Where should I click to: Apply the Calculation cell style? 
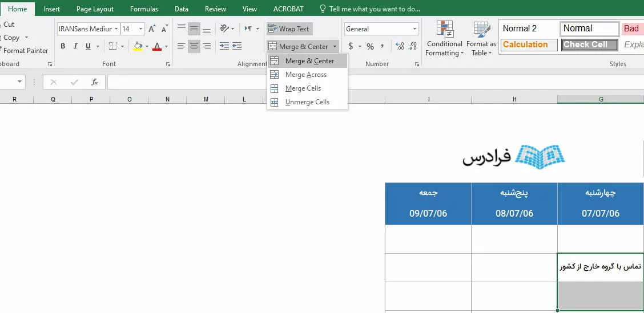(529, 44)
